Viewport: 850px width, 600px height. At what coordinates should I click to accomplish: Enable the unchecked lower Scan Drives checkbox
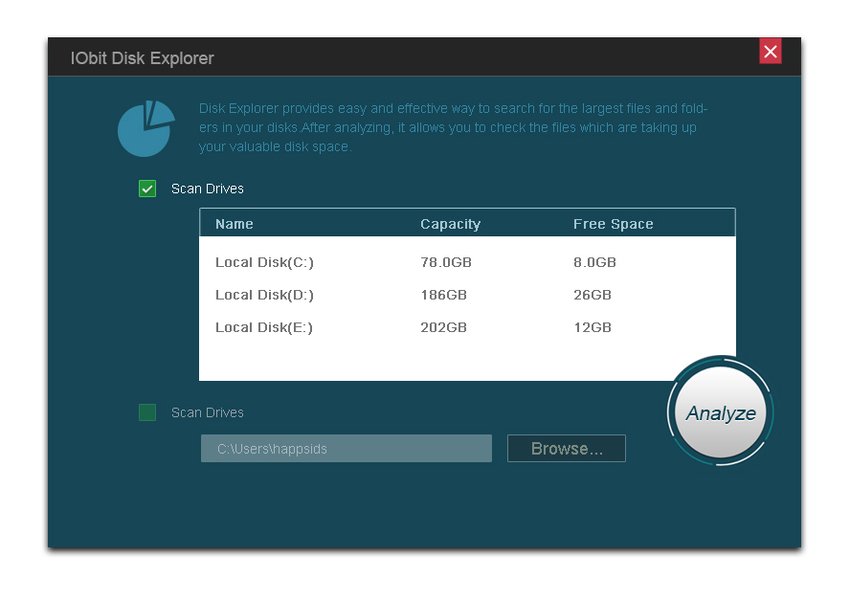click(147, 412)
